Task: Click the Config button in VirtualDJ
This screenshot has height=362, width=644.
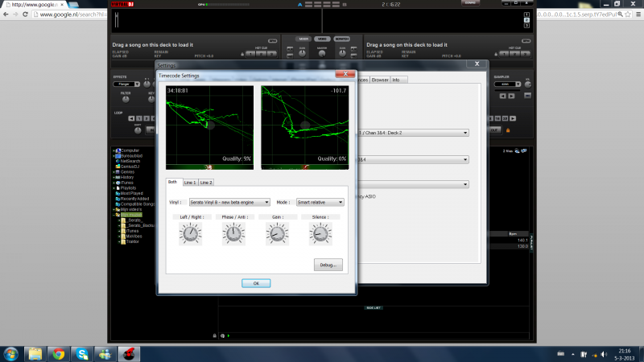Action: [x=471, y=3]
